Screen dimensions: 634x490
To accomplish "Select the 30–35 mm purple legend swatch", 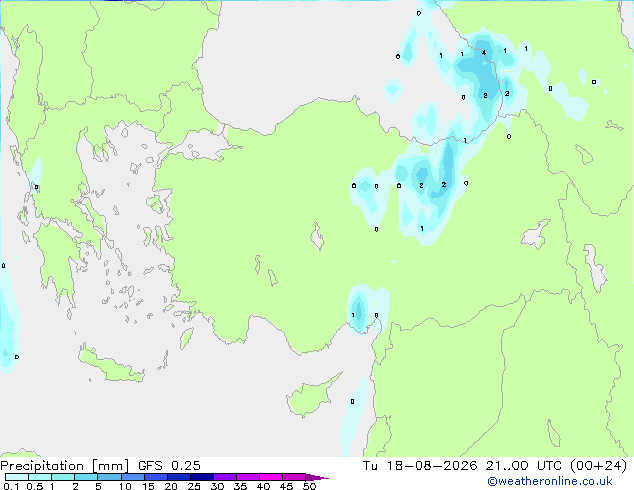I will 225,477.
